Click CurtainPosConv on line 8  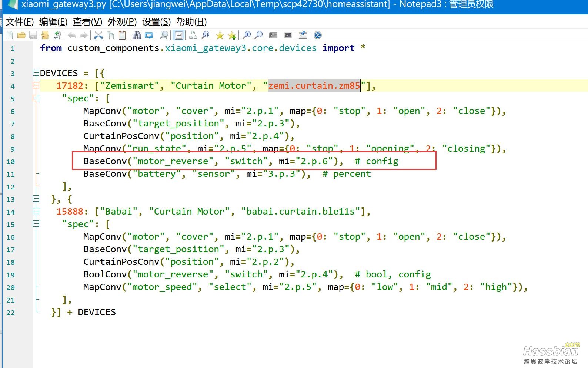(x=121, y=136)
